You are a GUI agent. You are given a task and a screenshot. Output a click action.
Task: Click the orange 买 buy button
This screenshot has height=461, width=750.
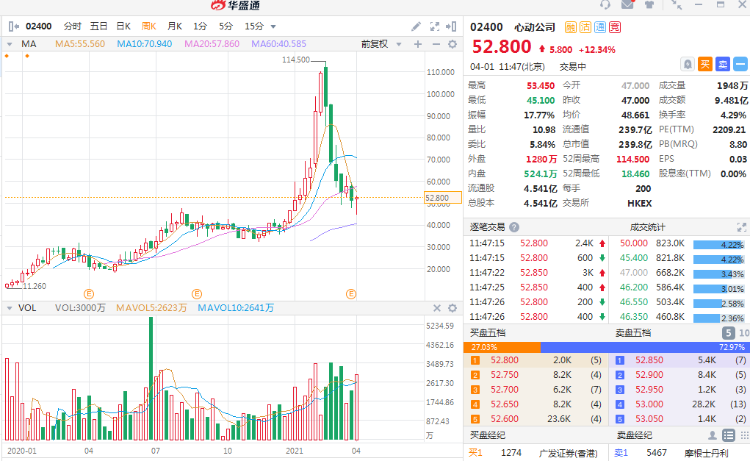coord(705,64)
